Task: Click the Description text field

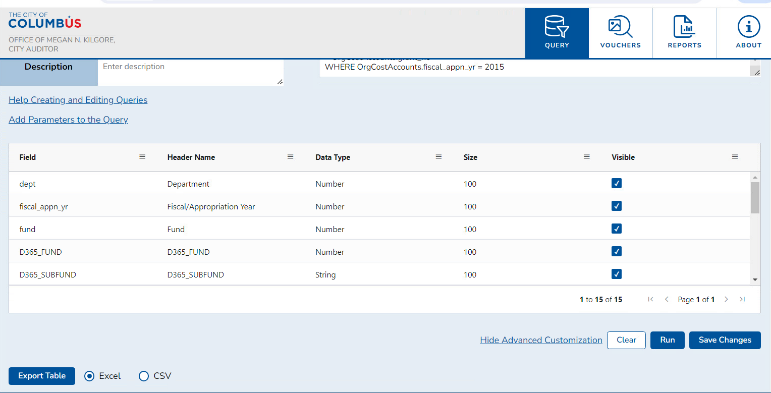Action: [x=191, y=72]
